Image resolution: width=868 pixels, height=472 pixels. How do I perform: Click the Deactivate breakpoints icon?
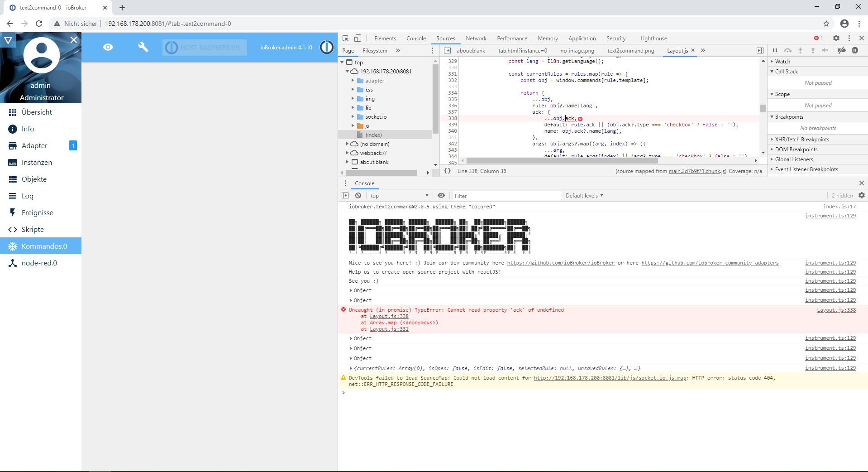tap(842, 50)
